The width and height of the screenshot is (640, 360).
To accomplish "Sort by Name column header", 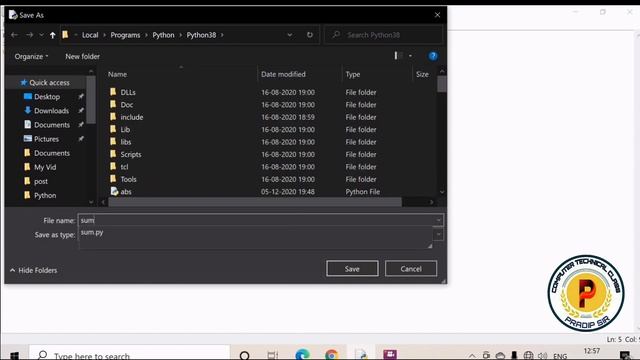I will click(x=117, y=74).
